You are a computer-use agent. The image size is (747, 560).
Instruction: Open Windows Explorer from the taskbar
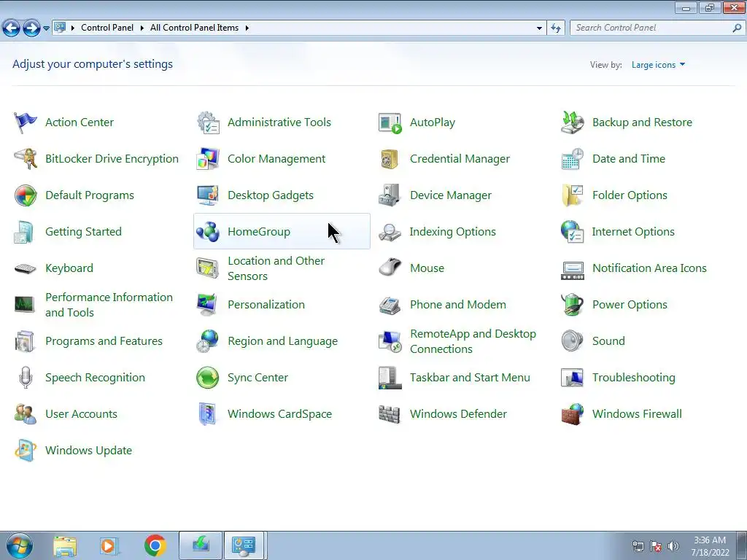(65, 545)
